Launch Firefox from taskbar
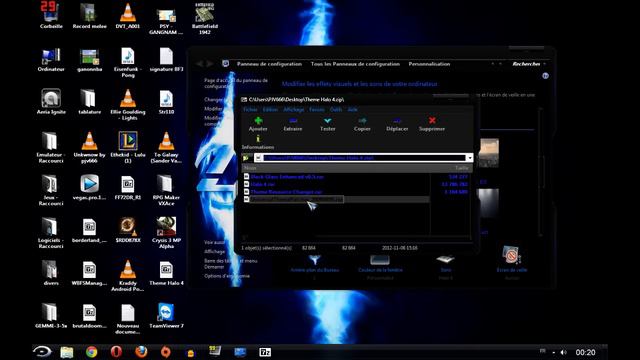The width and height of the screenshot is (640, 360). click(141, 352)
